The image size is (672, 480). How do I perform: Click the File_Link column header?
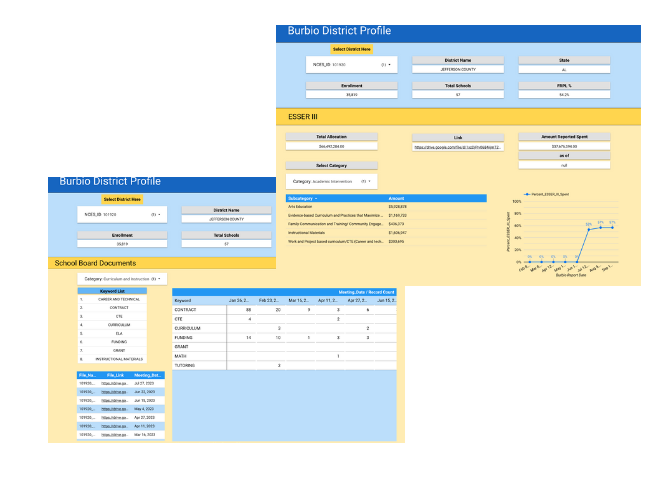pyautogui.click(x=115, y=375)
